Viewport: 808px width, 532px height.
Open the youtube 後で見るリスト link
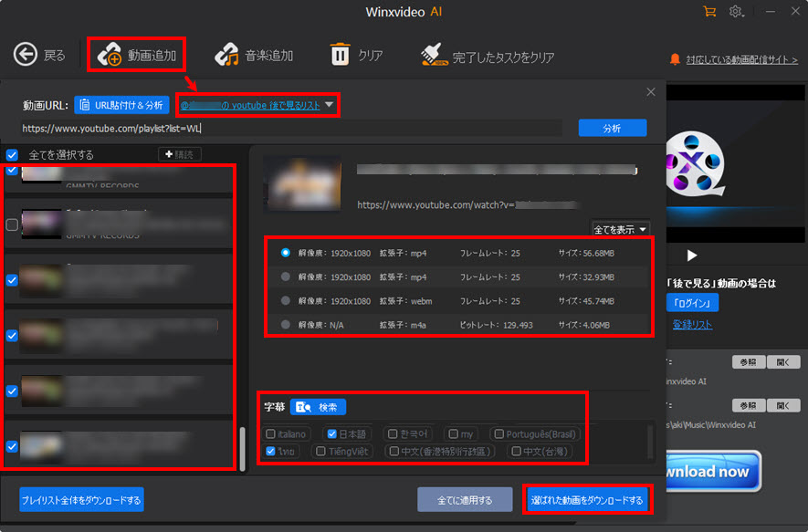[x=250, y=105]
